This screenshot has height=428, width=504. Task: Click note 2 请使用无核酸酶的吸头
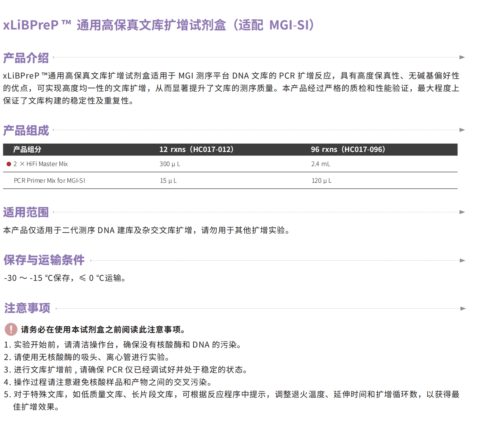pos(87,357)
